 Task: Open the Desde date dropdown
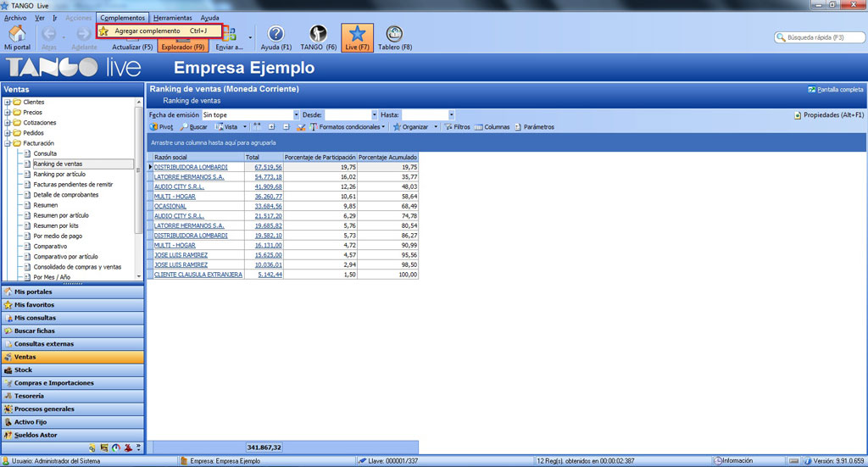375,114
